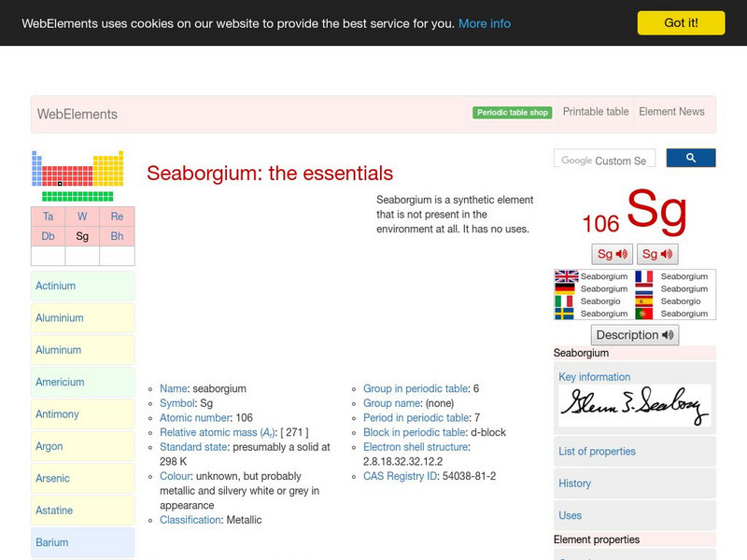
Task: Click the German flag icon
Action: [567, 288]
